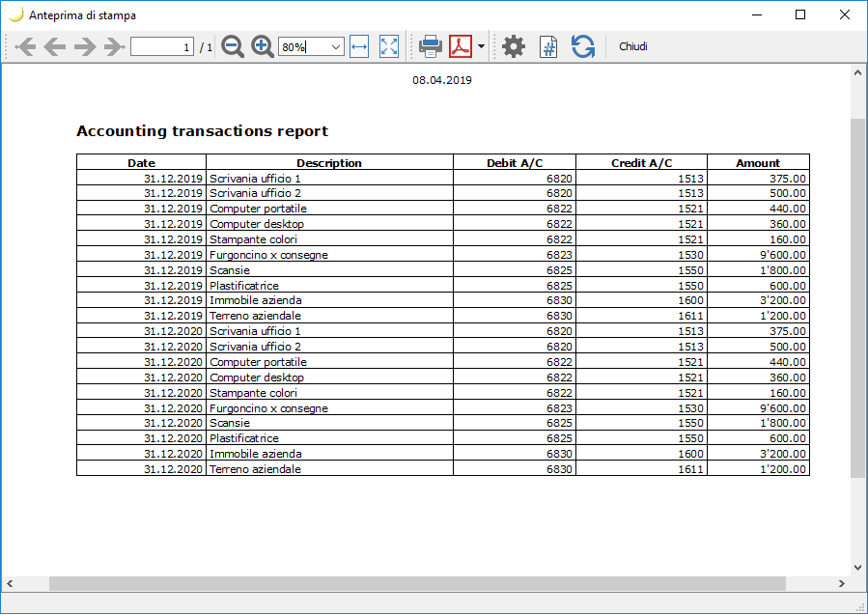Fit whole page to window icon
The height and width of the screenshot is (615, 868).
tap(389, 46)
